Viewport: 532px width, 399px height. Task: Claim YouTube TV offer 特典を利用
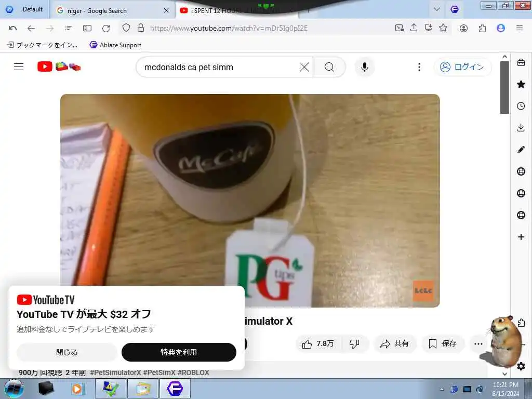pyautogui.click(x=179, y=352)
